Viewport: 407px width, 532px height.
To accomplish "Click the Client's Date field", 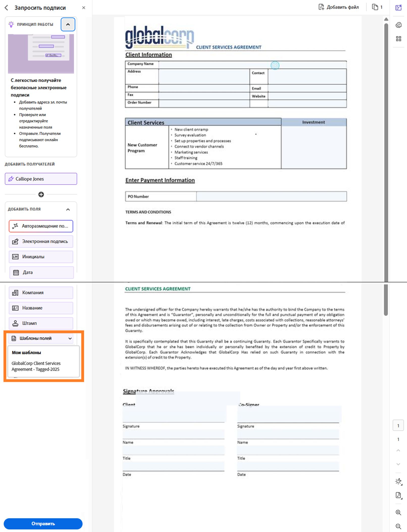I will coord(174,466).
